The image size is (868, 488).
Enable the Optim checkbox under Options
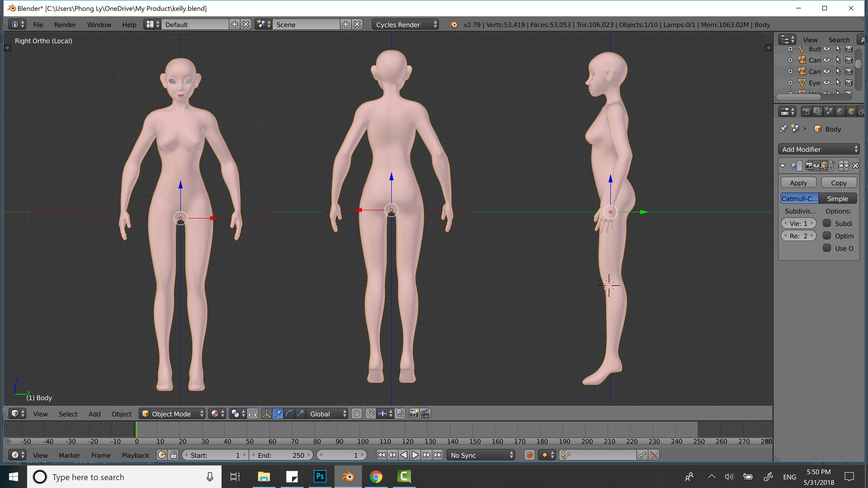(827, 236)
